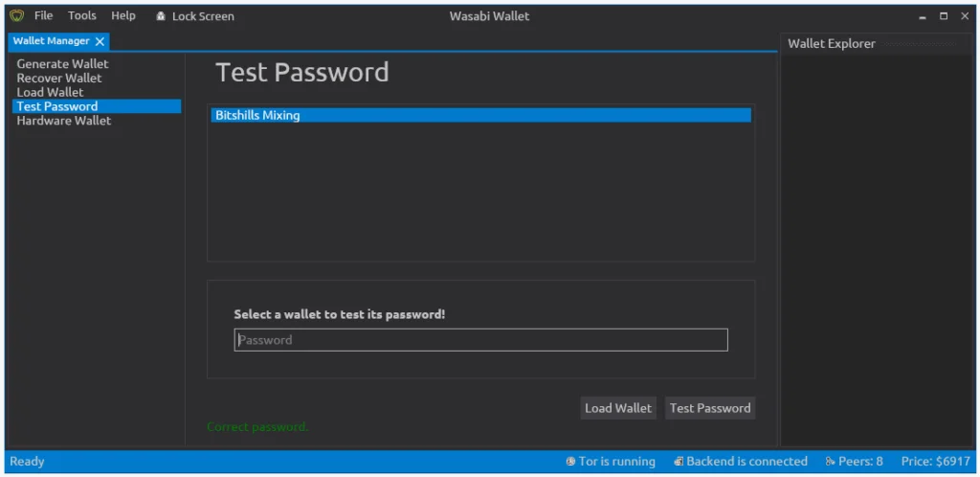Viewport: 980px width, 477px height.
Task: Minimize the Wasabi Wallet window
Action: tap(923, 17)
